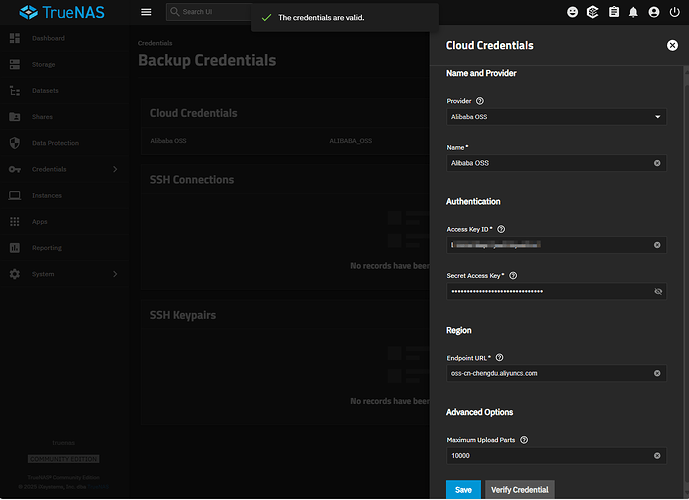Open Data Protection in the sidebar
Screen dimensions: 689x500
[x=64, y=143]
